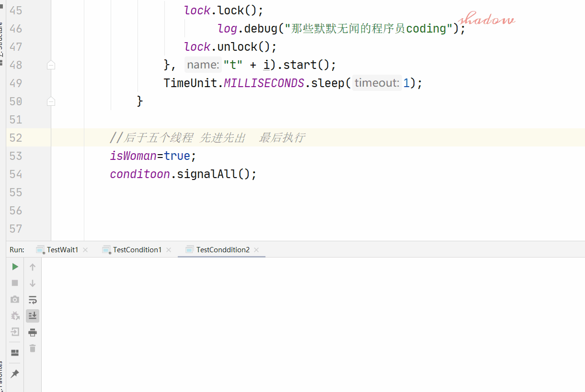
Task: Click the 'timeout:' parameter hint
Action: tap(377, 83)
